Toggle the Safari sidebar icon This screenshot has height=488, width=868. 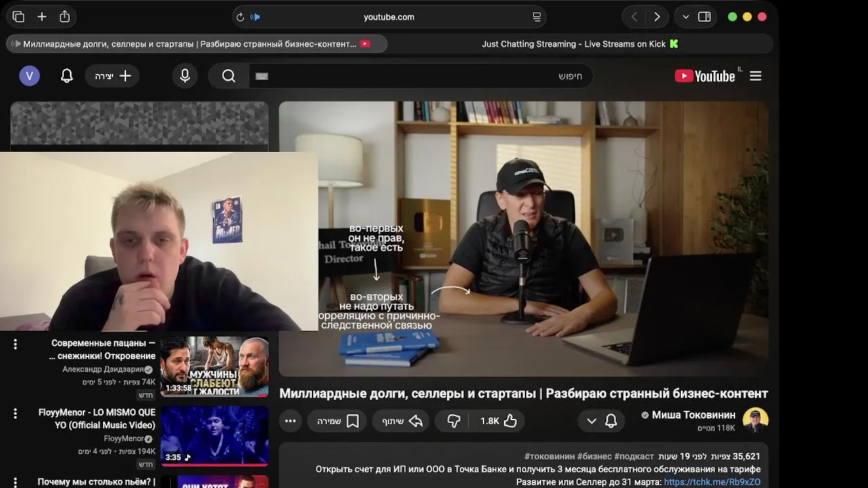[705, 17]
